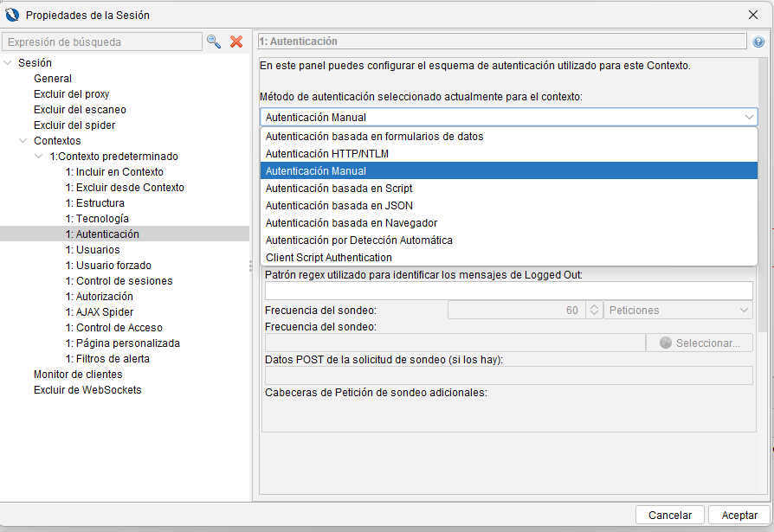Close the authentication method dropdown
Image resolution: width=774 pixels, height=532 pixels.
(749, 118)
